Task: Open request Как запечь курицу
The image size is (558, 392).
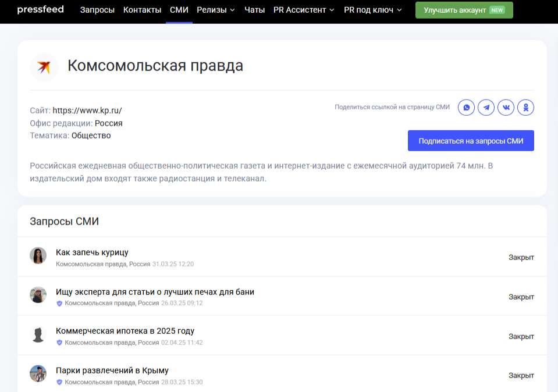Action: tap(92, 252)
